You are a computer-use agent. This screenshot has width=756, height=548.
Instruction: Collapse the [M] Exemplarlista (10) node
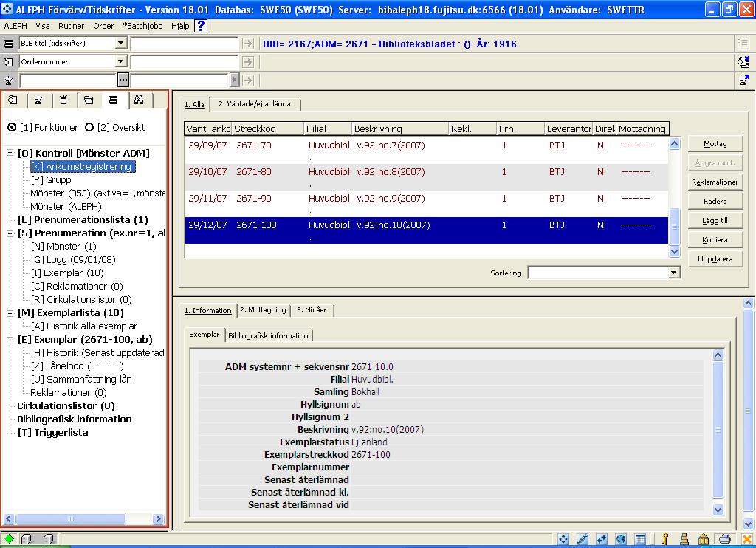pyautogui.click(x=10, y=313)
